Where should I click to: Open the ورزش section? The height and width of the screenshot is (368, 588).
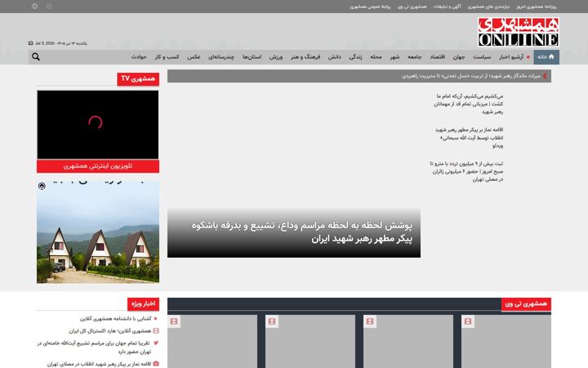pyautogui.click(x=276, y=57)
